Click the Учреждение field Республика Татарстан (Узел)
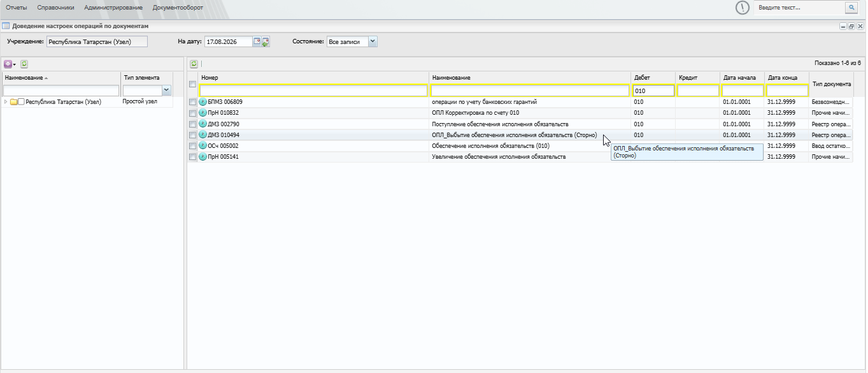The image size is (868, 373). [x=97, y=41]
